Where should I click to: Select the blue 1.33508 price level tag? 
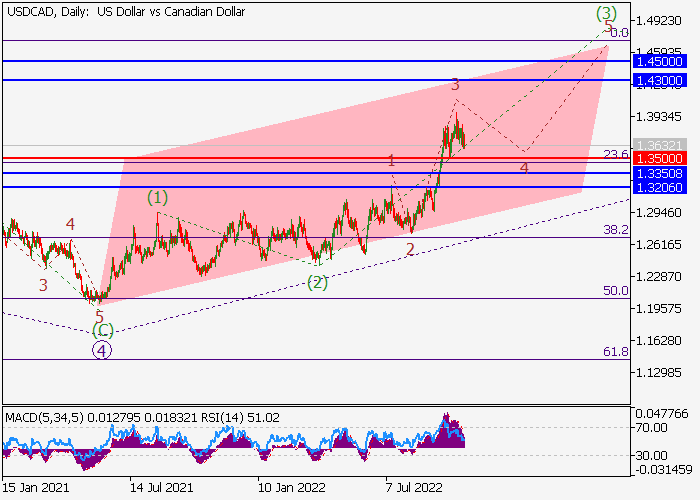pos(660,173)
